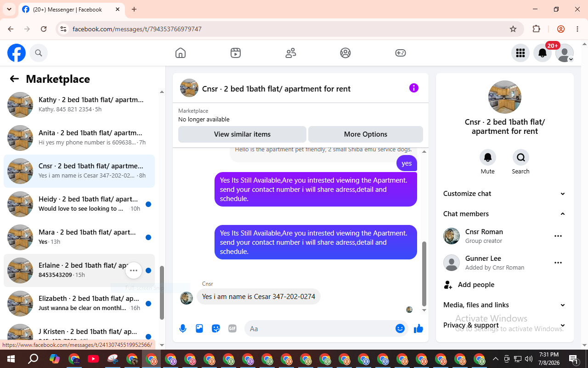Image resolution: width=588 pixels, height=368 pixels.
Task: Open Heidy's apartment conversation
Action: (x=79, y=204)
